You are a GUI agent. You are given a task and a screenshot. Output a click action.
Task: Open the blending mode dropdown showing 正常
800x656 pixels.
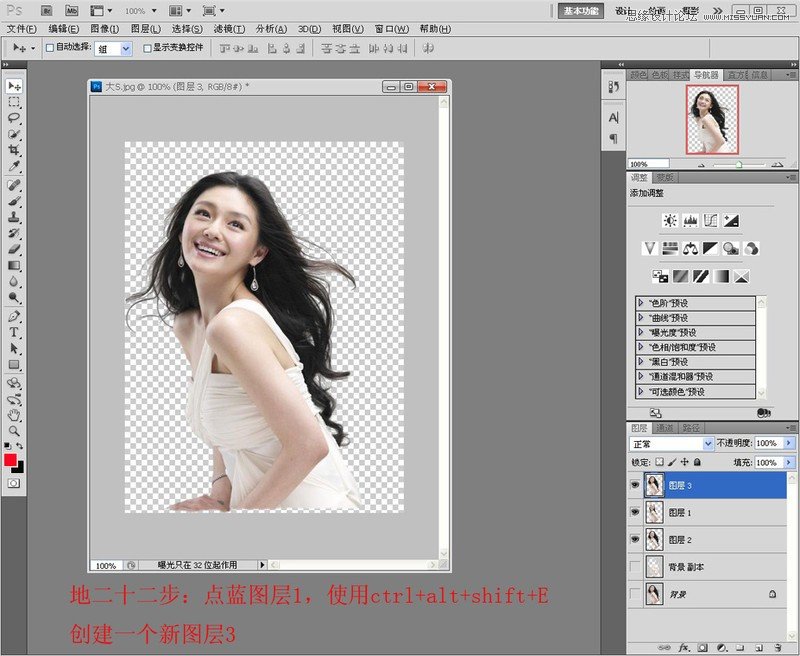[x=669, y=442]
